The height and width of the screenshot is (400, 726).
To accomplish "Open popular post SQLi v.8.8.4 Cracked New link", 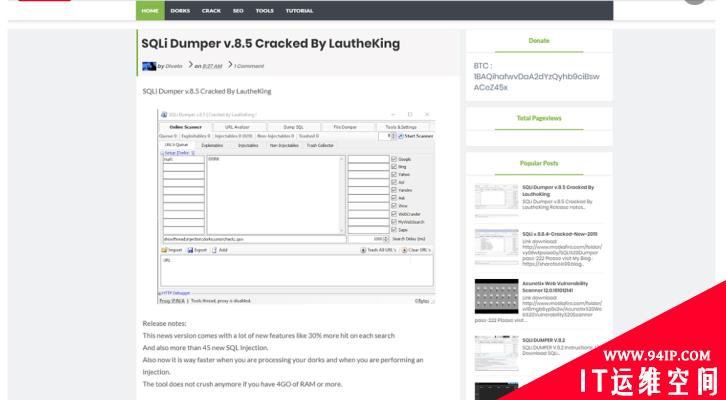I will tap(560, 234).
